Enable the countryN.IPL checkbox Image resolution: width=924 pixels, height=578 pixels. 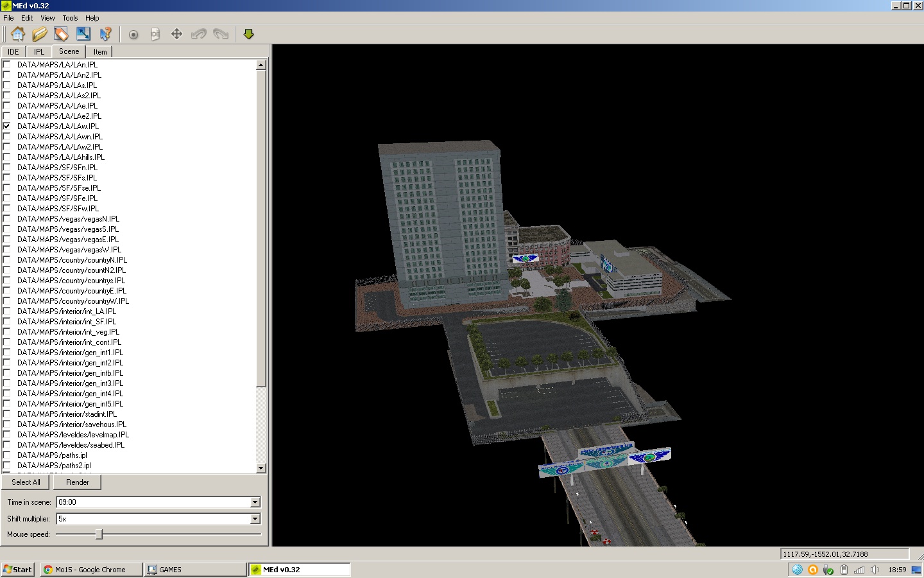[7, 260]
